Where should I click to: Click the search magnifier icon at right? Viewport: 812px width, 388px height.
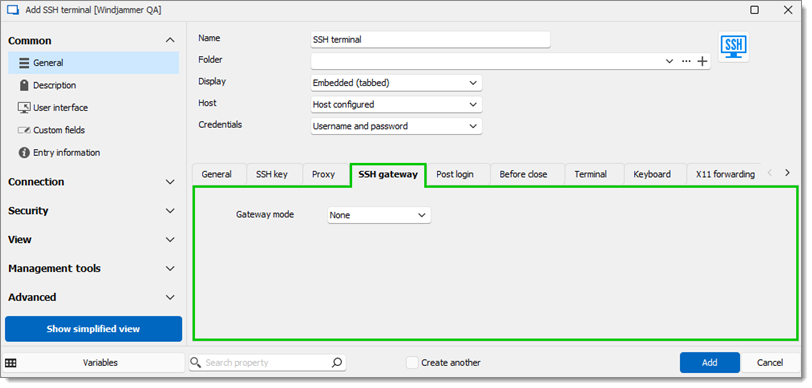pyautogui.click(x=337, y=363)
